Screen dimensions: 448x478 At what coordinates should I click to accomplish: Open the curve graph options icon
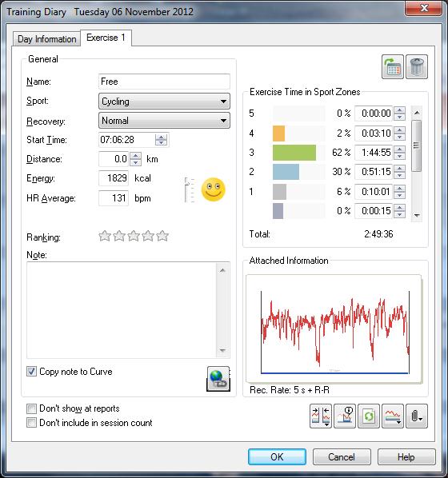click(393, 416)
